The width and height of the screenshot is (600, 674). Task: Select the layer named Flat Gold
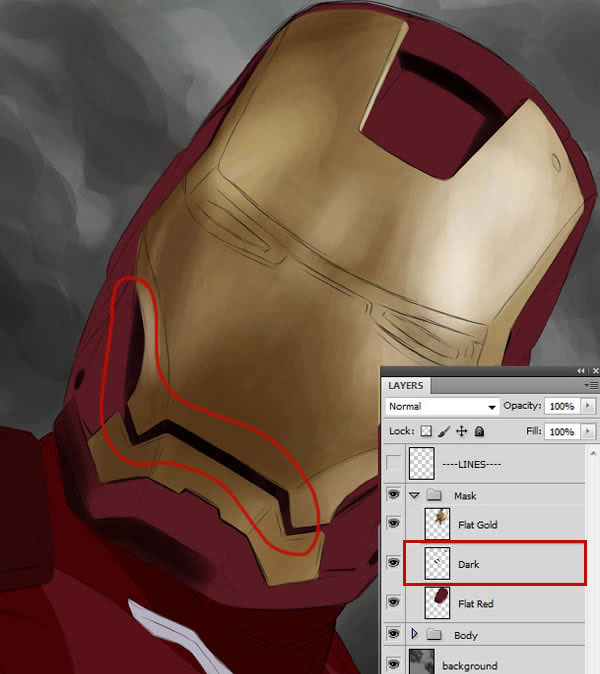point(478,524)
